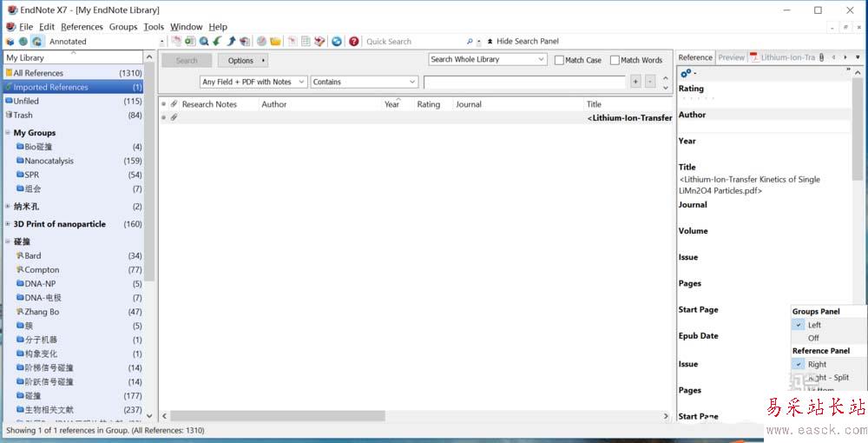Collapse My Groups group set
Screen dimensions: 868x443
click(8, 133)
